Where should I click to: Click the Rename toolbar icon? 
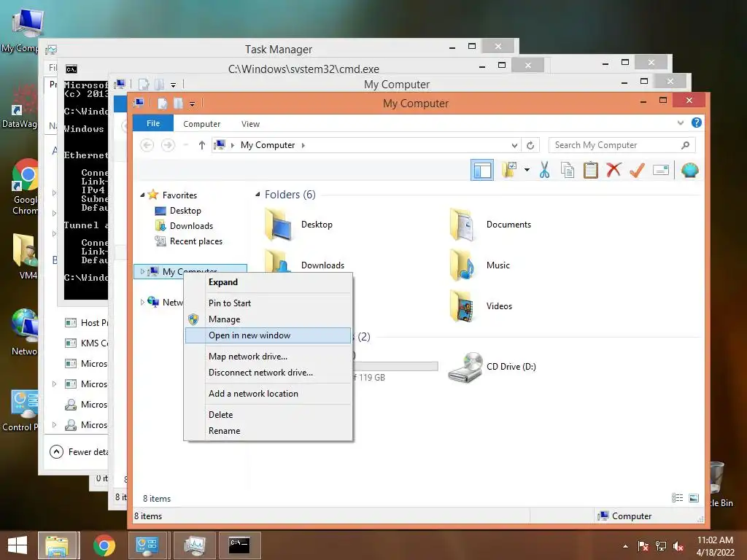click(x=661, y=170)
